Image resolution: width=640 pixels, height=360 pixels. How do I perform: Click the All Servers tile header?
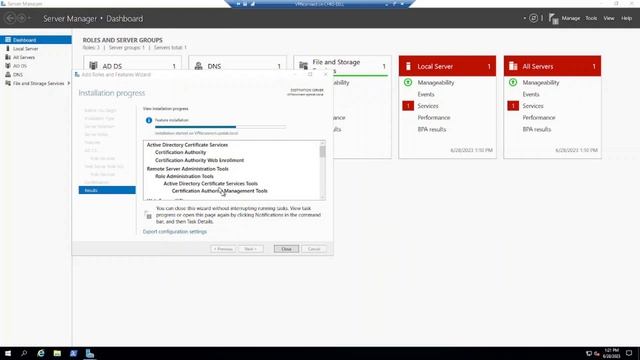click(x=552, y=66)
